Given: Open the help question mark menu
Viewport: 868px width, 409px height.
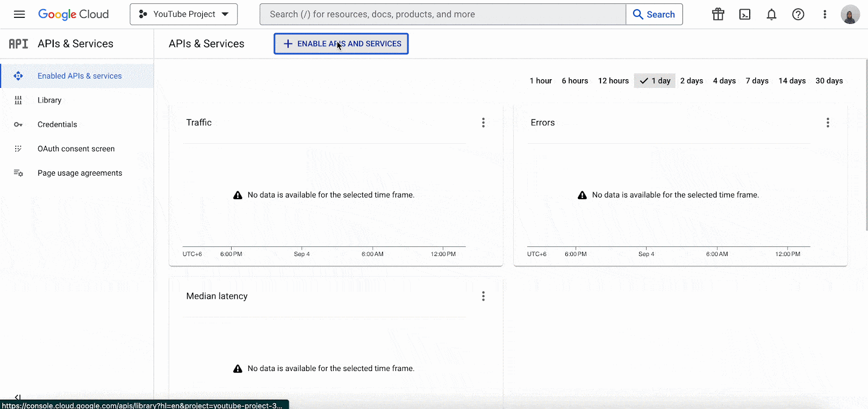Looking at the screenshot, I should pos(798,14).
